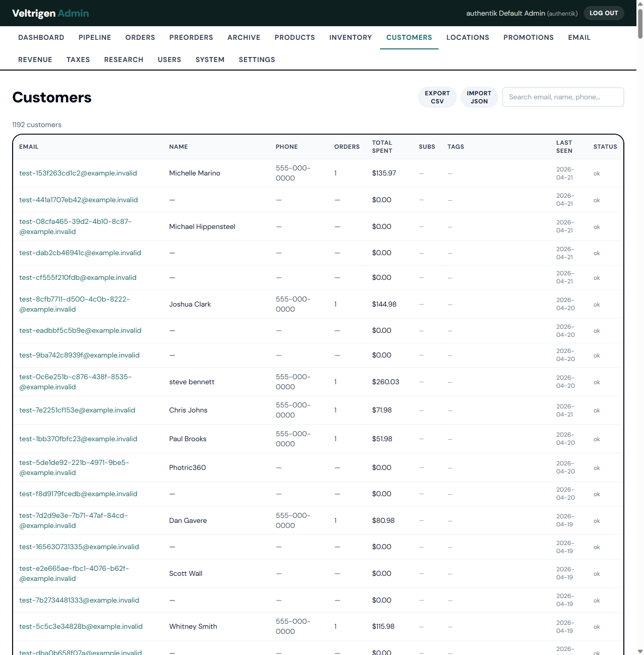Image resolution: width=644 pixels, height=655 pixels.
Task: Switch to the Research tab
Action: (x=124, y=59)
